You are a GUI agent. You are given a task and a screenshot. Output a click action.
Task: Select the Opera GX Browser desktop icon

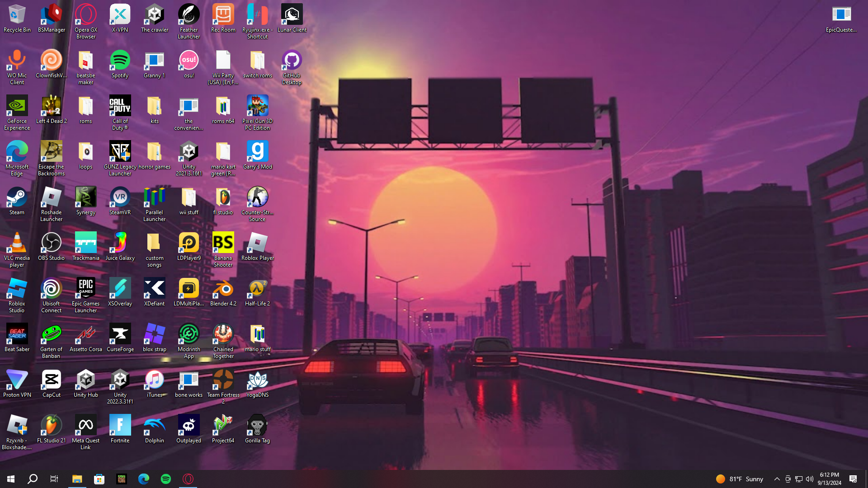pyautogui.click(x=86, y=22)
